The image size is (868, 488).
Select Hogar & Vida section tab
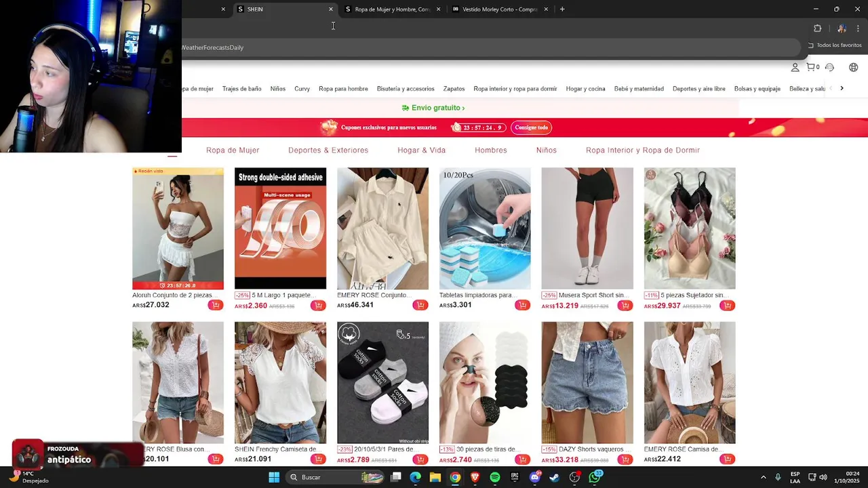422,150
